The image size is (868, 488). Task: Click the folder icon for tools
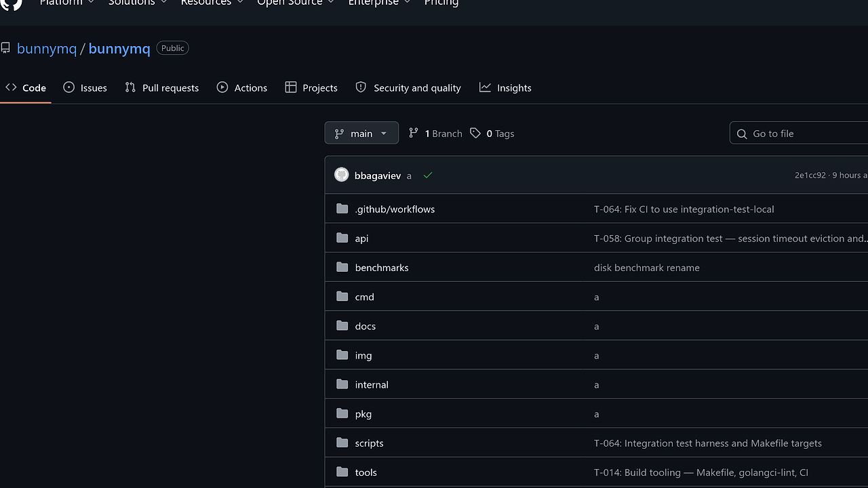point(342,472)
